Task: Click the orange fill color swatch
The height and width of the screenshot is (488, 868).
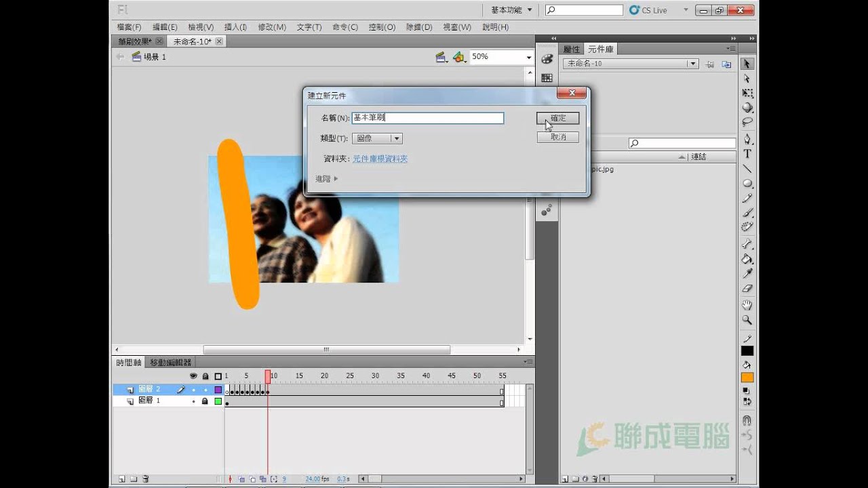Action: point(747,378)
